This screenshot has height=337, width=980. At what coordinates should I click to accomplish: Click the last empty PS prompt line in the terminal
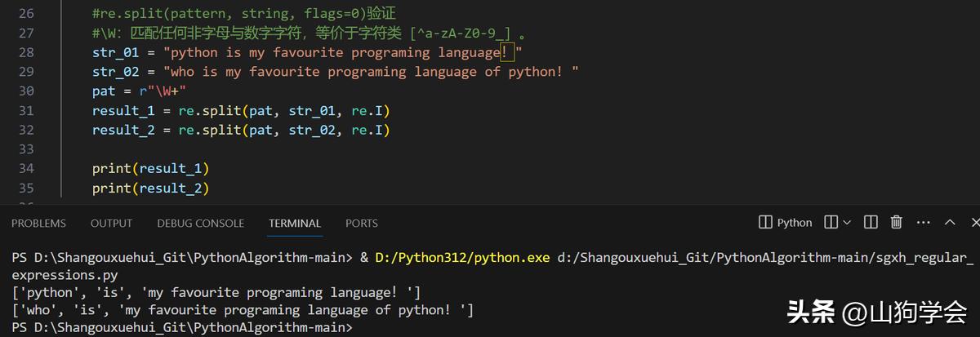183,327
